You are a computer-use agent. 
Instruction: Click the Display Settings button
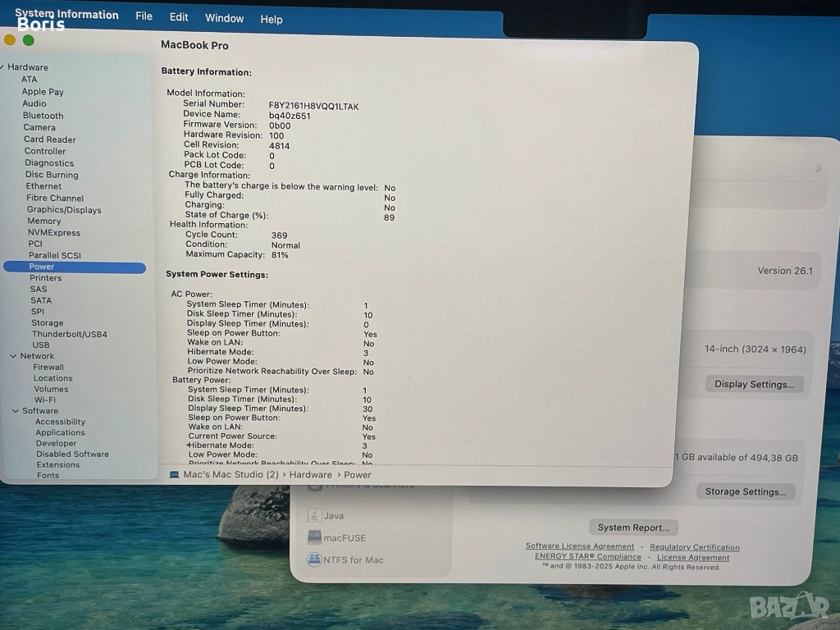coord(754,384)
